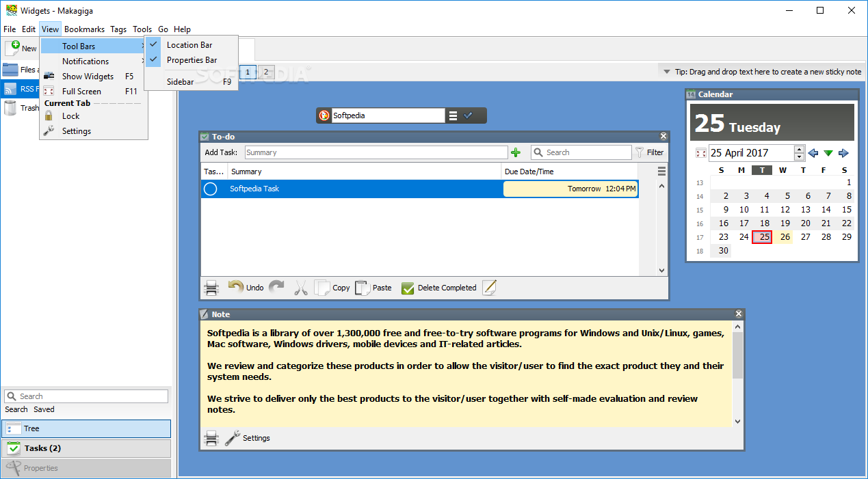Viewport: 868px width, 479px height.
Task: Click the Filter funnel in To-do
Action: coord(649,152)
